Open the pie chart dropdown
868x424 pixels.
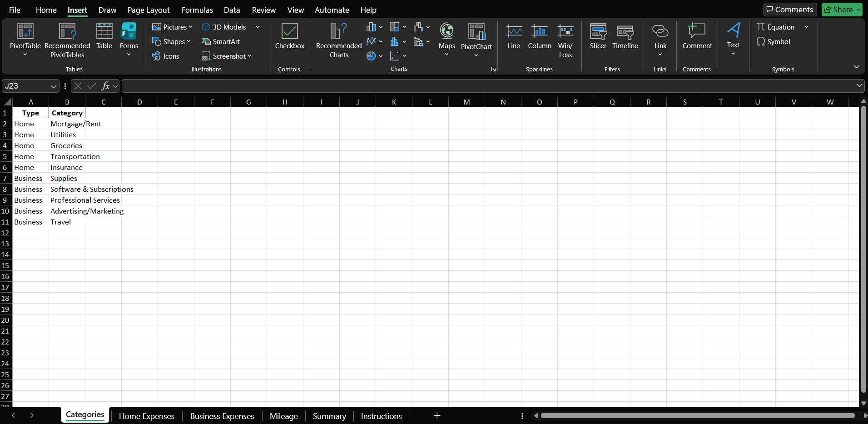(382, 56)
